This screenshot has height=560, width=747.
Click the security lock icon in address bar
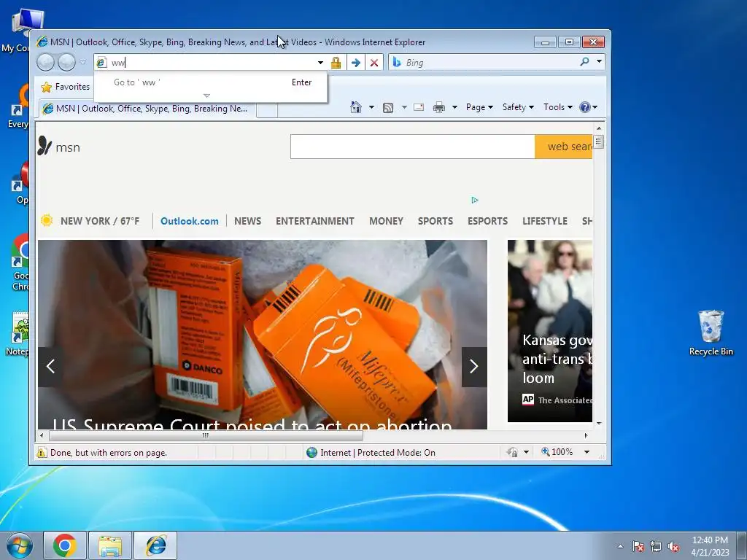pos(336,63)
